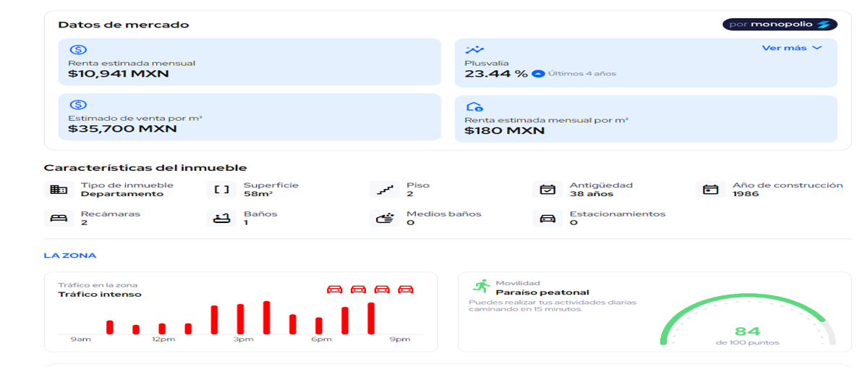Click the Piso stairs icon
The width and height of the screenshot is (868, 367).
point(385,190)
